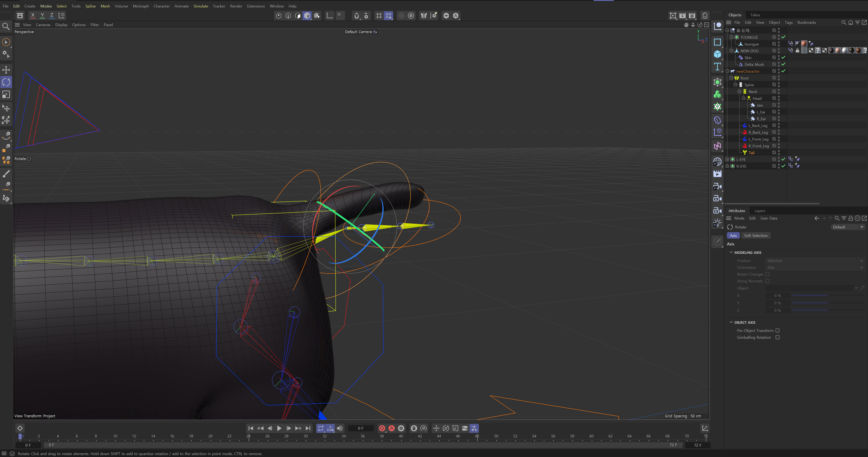The width and height of the screenshot is (868, 457).
Task: Click the hamburger icon in viewport menu
Action: (17, 25)
